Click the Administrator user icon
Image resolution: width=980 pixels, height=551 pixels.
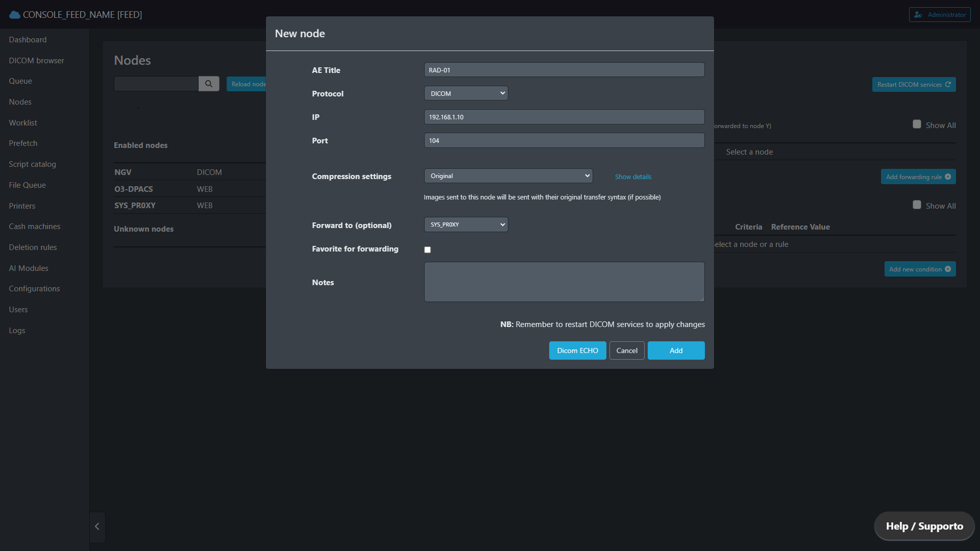pos(918,15)
